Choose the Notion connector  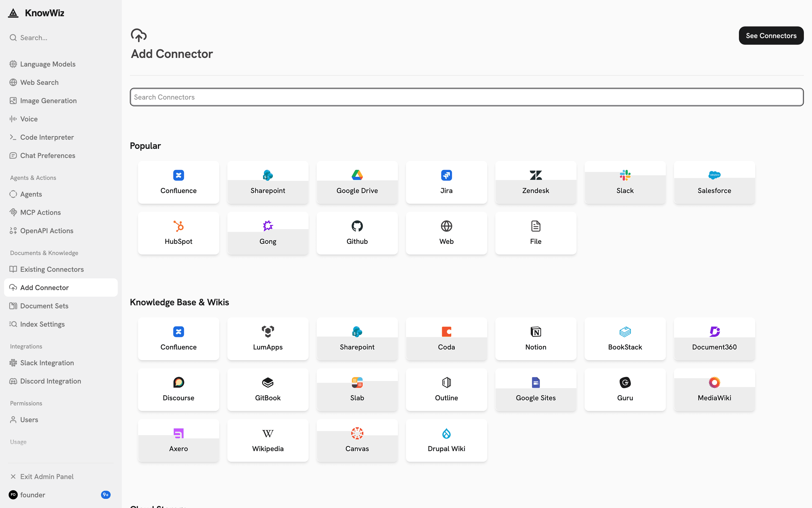535,339
